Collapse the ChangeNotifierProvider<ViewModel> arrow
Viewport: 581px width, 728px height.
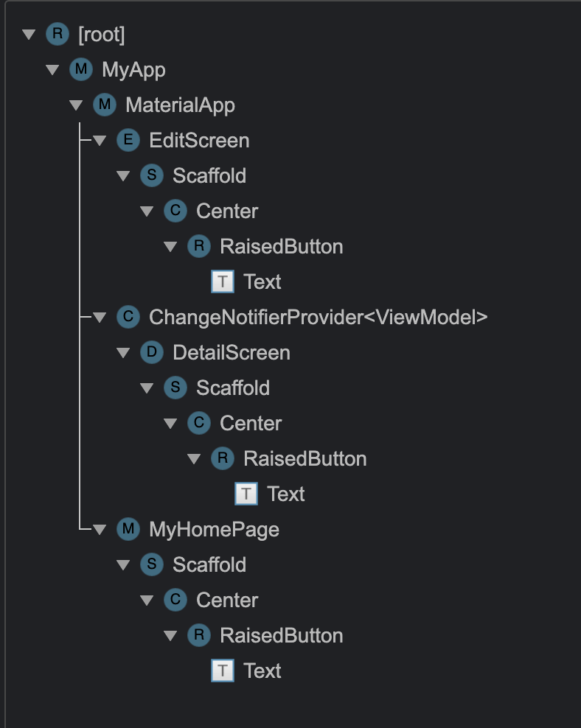(100, 317)
